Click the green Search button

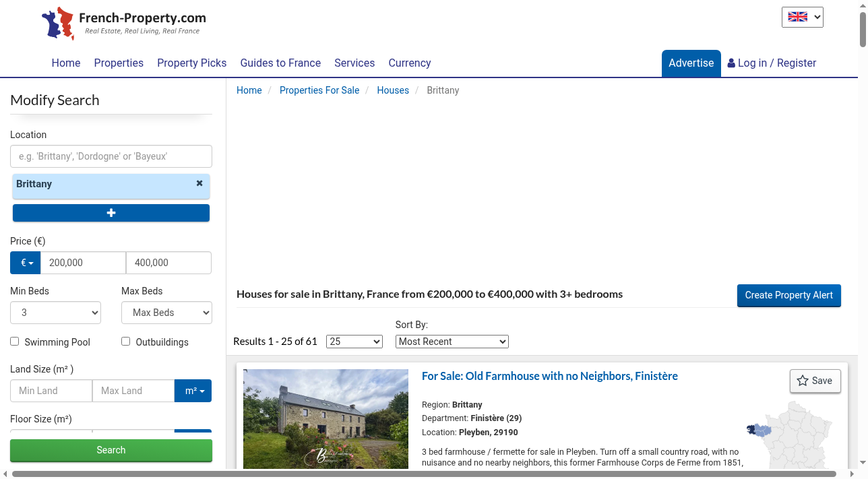click(111, 450)
